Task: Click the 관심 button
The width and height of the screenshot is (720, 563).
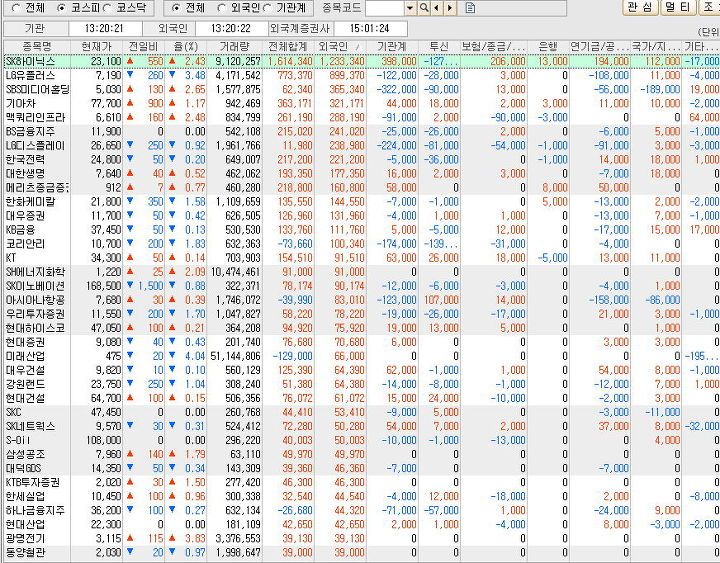Action: 640,7
